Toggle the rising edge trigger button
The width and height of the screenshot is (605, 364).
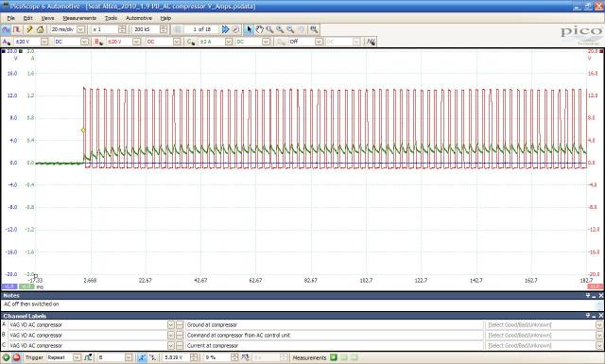142,357
